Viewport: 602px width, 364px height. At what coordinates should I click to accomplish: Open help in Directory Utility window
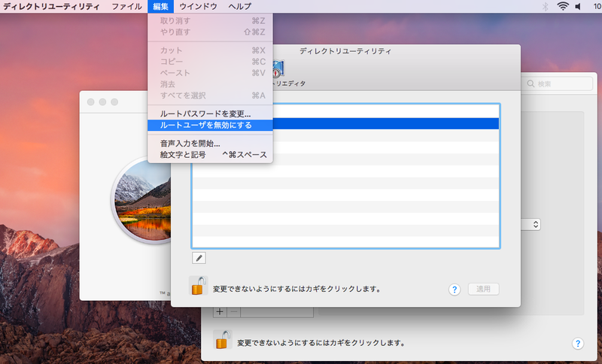[455, 290]
